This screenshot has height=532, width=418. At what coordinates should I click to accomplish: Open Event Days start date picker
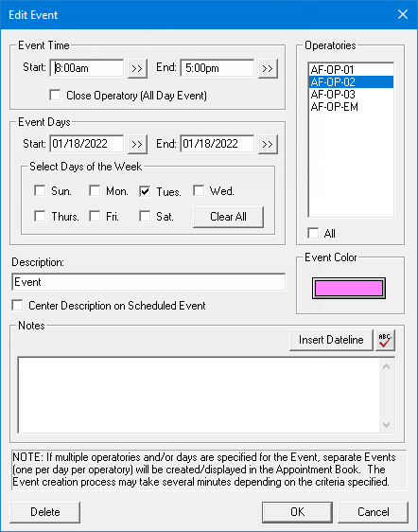click(137, 144)
